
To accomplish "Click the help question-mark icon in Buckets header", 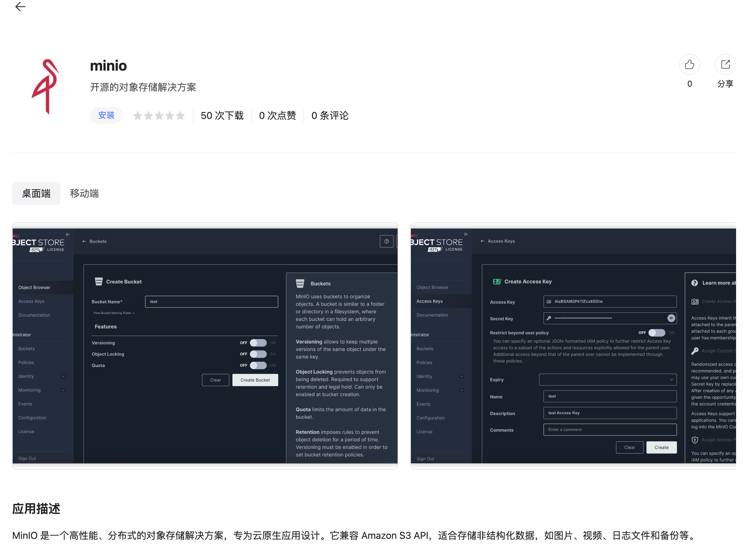I will 386,242.
